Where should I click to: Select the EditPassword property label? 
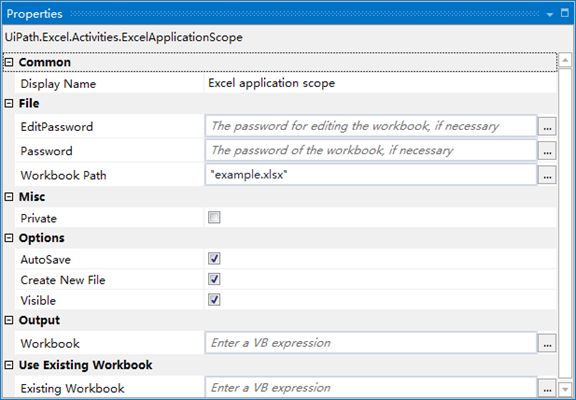click(57, 127)
